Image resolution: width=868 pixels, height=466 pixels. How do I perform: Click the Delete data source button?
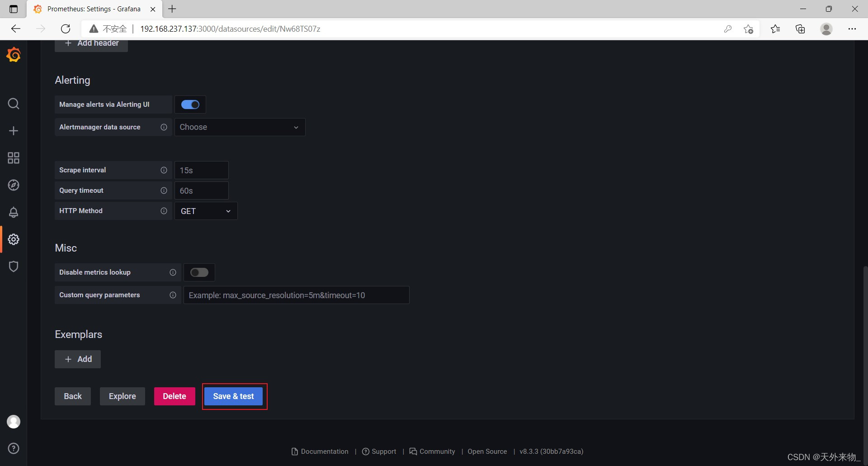[175, 396]
